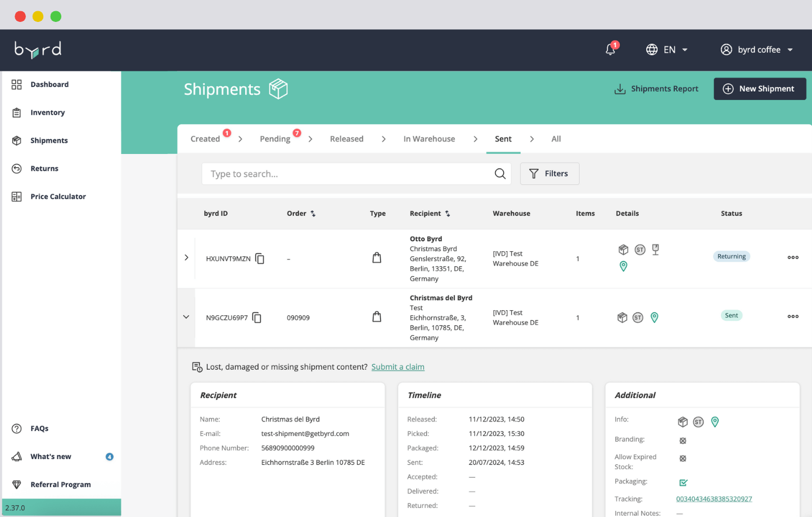Open the byrd coffee account menu
812x517 pixels.
click(757, 49)
